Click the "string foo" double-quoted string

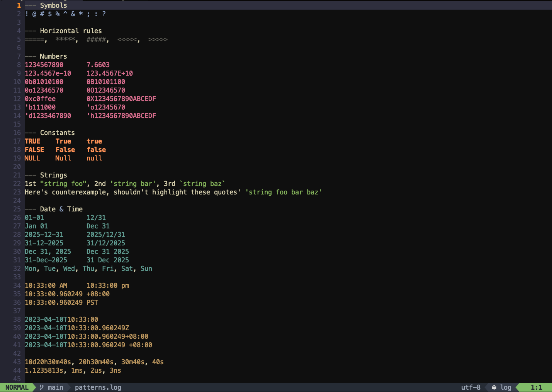point(63,184)
